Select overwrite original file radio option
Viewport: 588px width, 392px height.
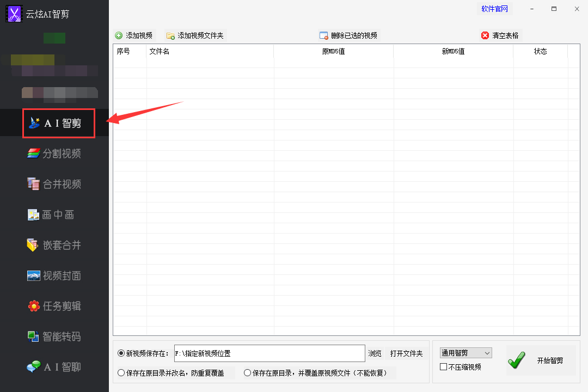pos(248,373)
